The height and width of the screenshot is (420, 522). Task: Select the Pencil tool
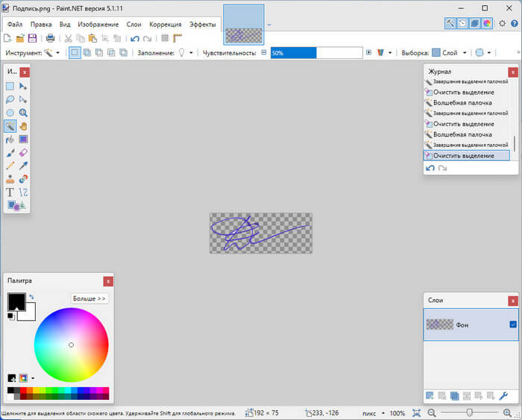10,166
